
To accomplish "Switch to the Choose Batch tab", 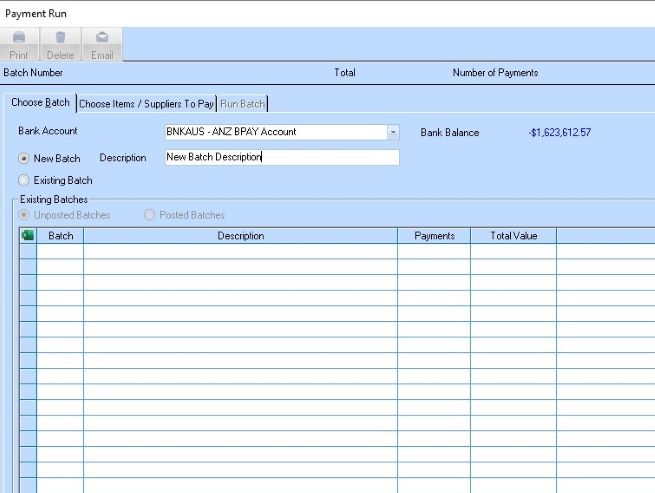I will [x=41, y=103].
